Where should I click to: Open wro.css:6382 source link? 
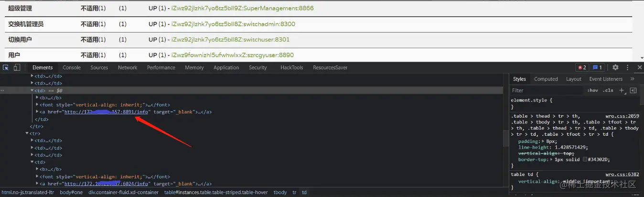[x=622, y=175]
